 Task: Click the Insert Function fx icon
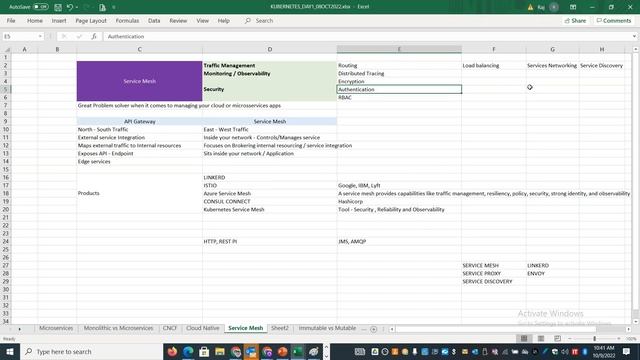(94, 36)
